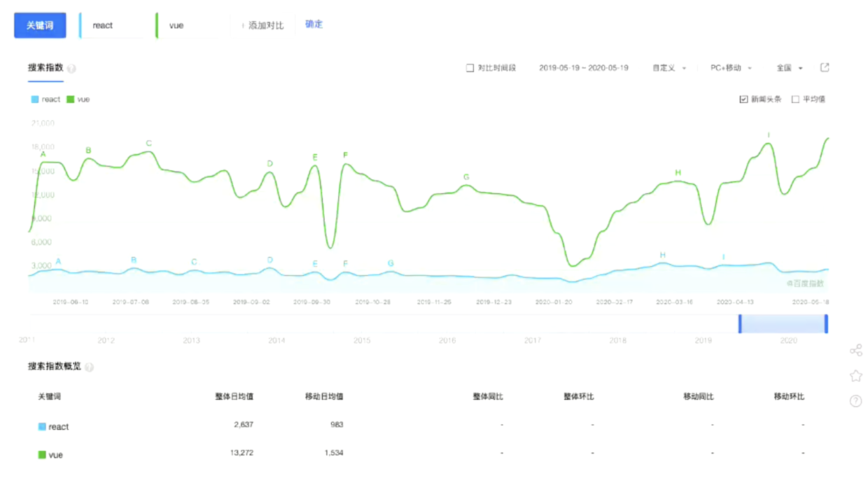Click green news marker C on vue line

pyautogui.click(x=149, y=144)
